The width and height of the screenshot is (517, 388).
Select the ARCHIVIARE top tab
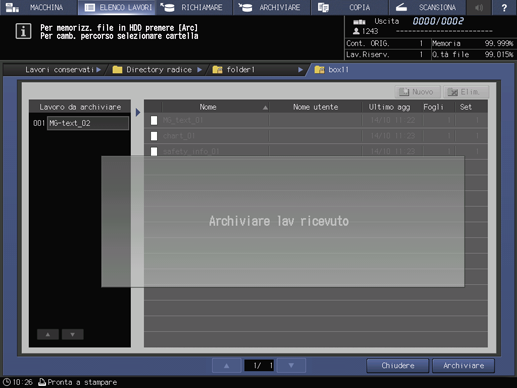272,7
